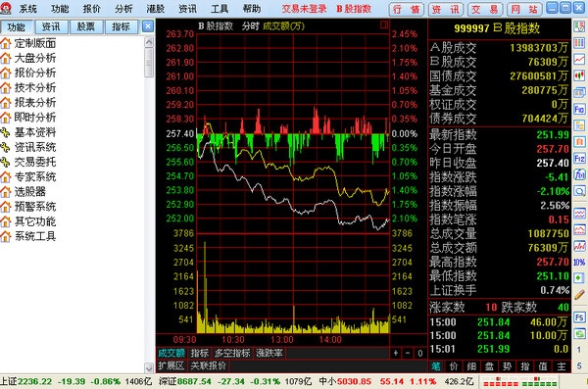Open the F10 info icon in right toolbar

click(579, 109)
